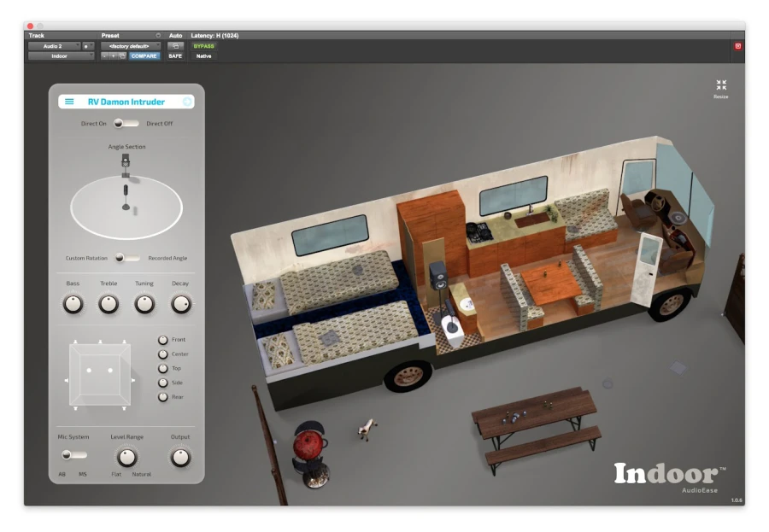The height and width of the screenshot is (532, 769).
Task: Click the next-preset arrow after RV Damon Intruder
Action: point(187,102)
